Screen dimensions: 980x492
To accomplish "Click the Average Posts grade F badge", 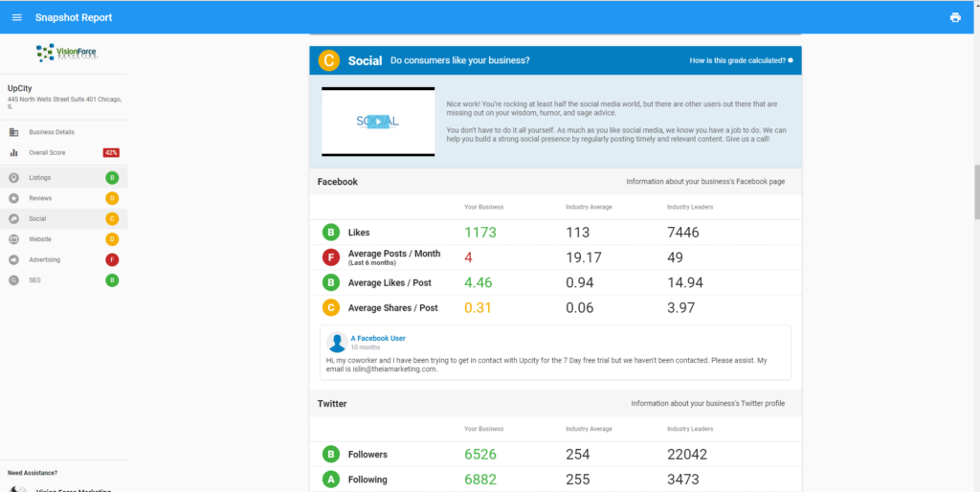I will [330, 257].
